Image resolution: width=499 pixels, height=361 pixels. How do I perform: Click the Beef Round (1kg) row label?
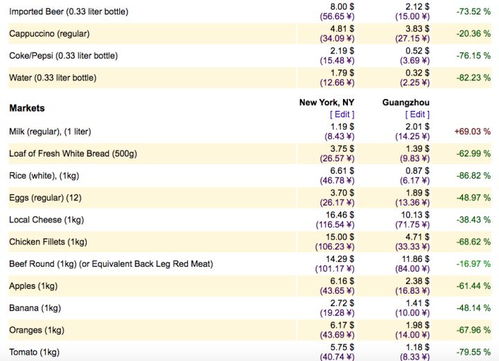(111, 264)
